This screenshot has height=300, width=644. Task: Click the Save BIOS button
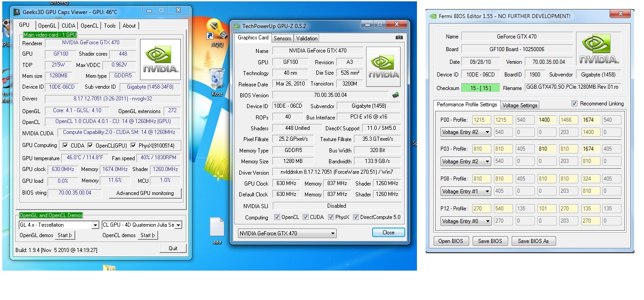point(490,241)
